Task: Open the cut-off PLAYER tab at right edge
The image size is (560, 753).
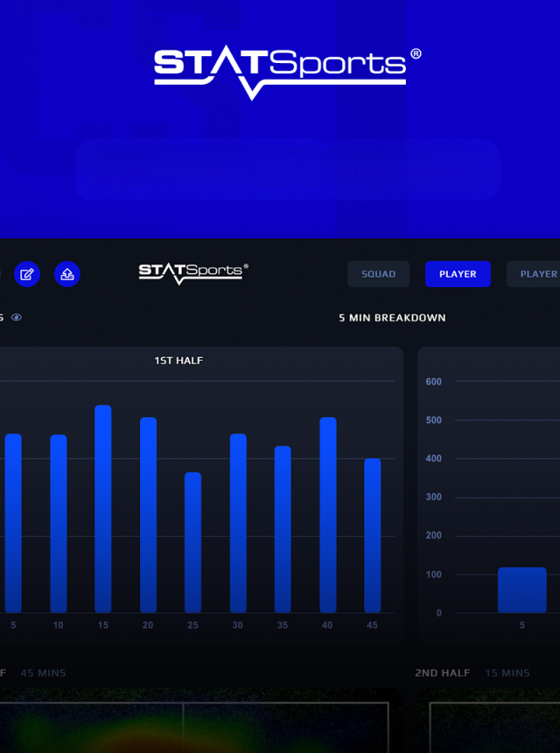Action: point(533,274)
